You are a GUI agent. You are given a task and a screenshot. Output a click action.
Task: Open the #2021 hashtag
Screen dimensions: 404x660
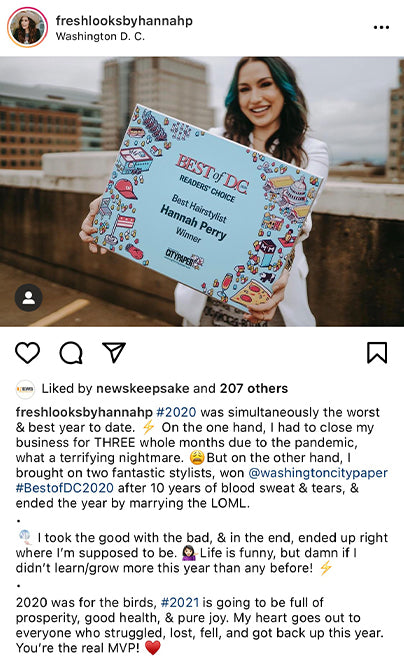tap(180, 602)
